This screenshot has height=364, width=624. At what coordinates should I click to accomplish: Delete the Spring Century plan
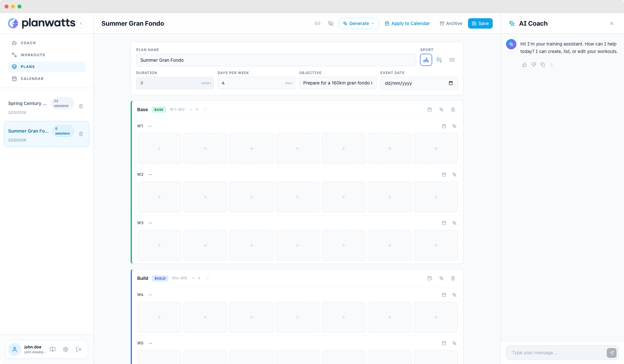pos(81,106)
